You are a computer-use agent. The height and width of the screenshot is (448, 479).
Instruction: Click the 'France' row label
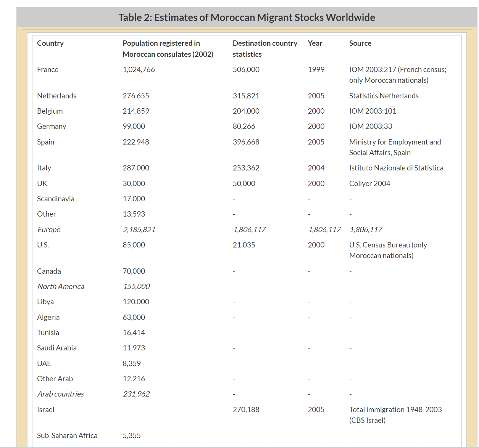[48, 69]
